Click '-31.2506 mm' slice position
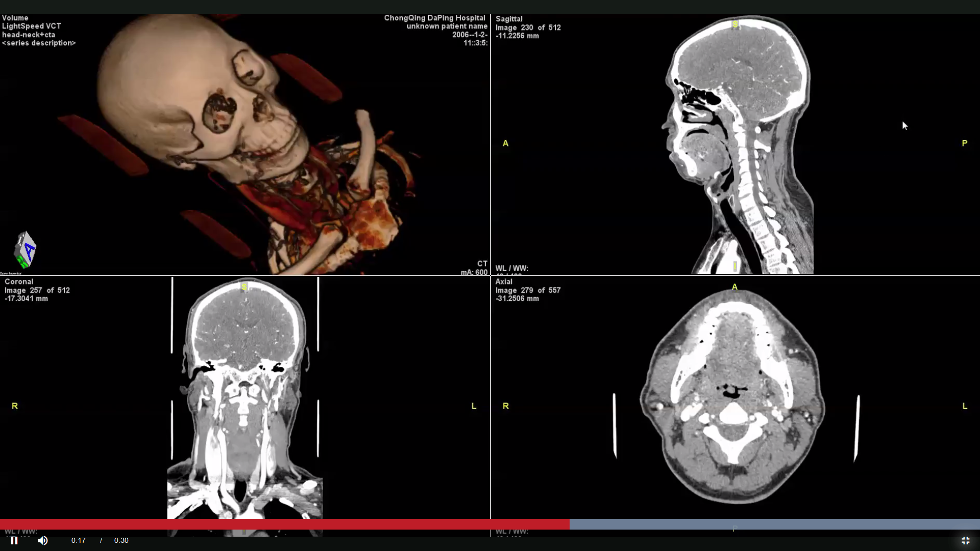Viewport: 980px width, 551px height. [517, 298]
